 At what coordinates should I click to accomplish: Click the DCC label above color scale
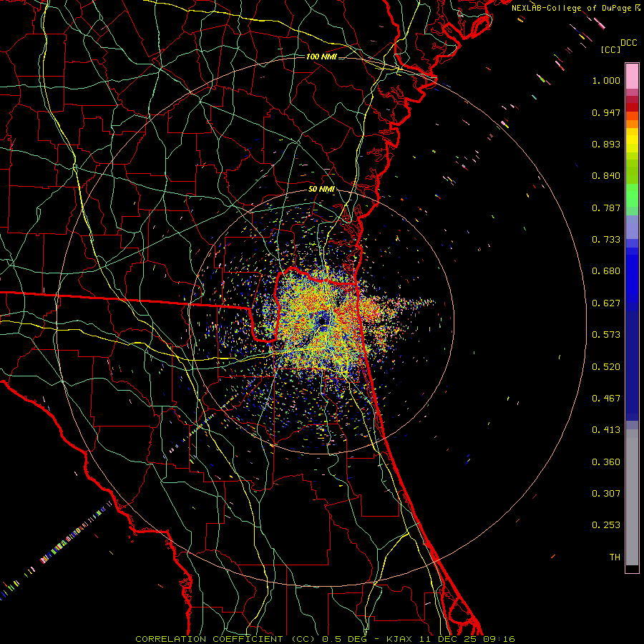point(628,43)
